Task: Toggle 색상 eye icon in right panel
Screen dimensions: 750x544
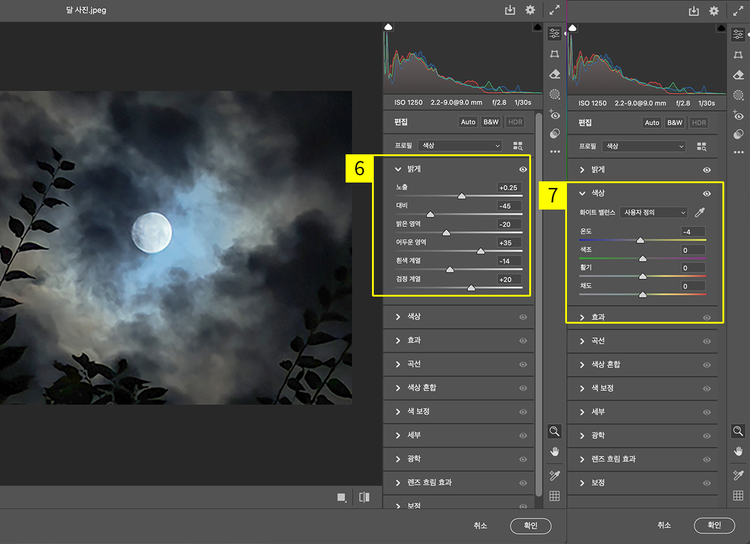Action: click(706, 194)
